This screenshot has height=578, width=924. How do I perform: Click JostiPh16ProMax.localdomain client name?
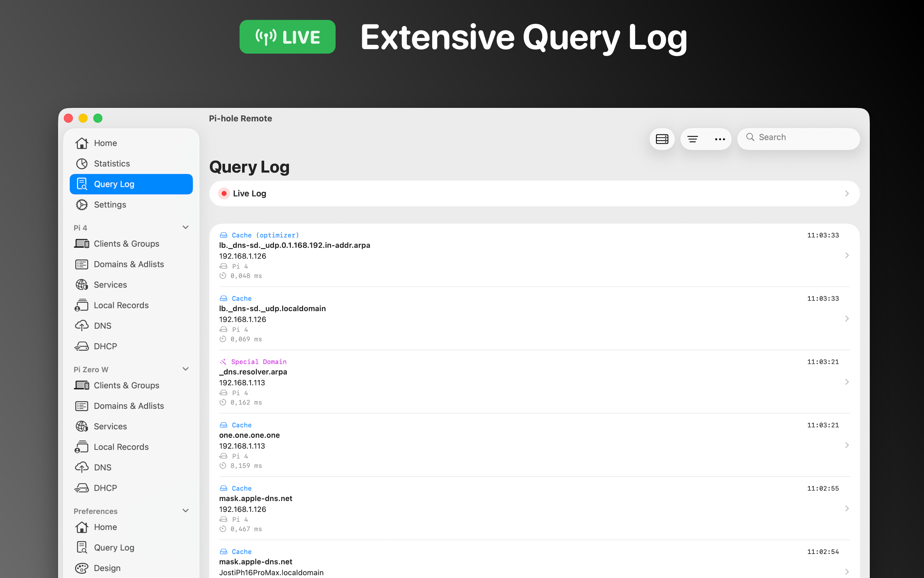coord(271,572)
